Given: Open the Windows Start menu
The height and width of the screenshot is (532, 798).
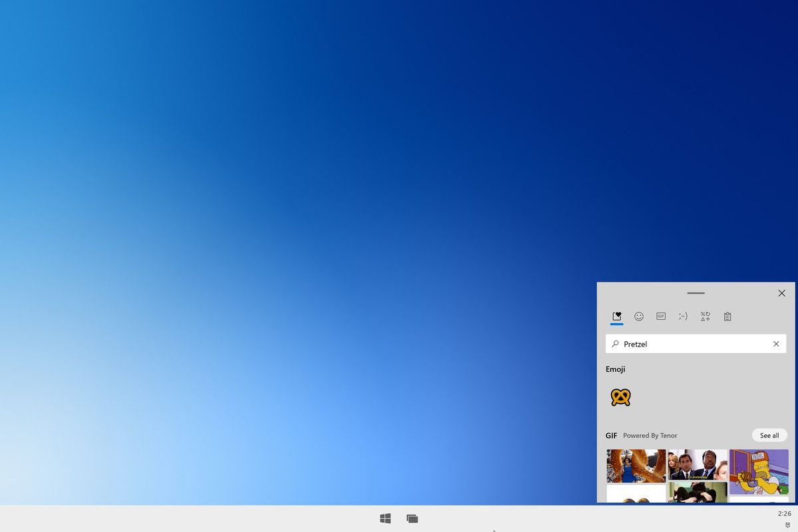Looking at the screenshot, I should 386,518.
